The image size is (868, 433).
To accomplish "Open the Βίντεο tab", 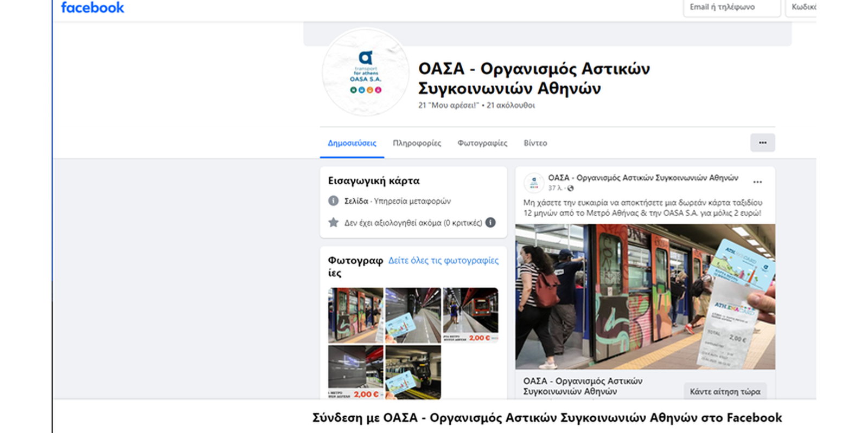I will point(535,143).
